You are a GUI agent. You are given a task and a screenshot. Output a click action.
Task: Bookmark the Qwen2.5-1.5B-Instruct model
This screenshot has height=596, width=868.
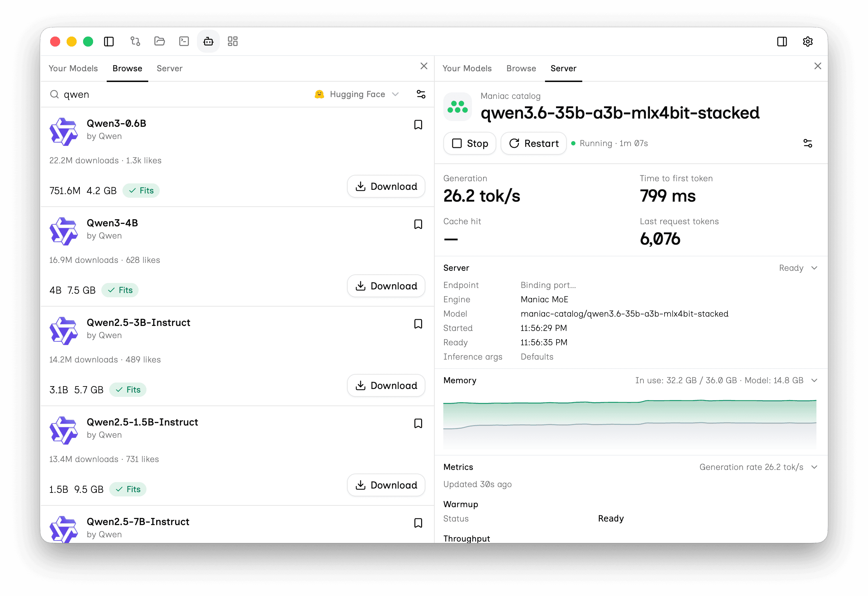click(418, 423)
